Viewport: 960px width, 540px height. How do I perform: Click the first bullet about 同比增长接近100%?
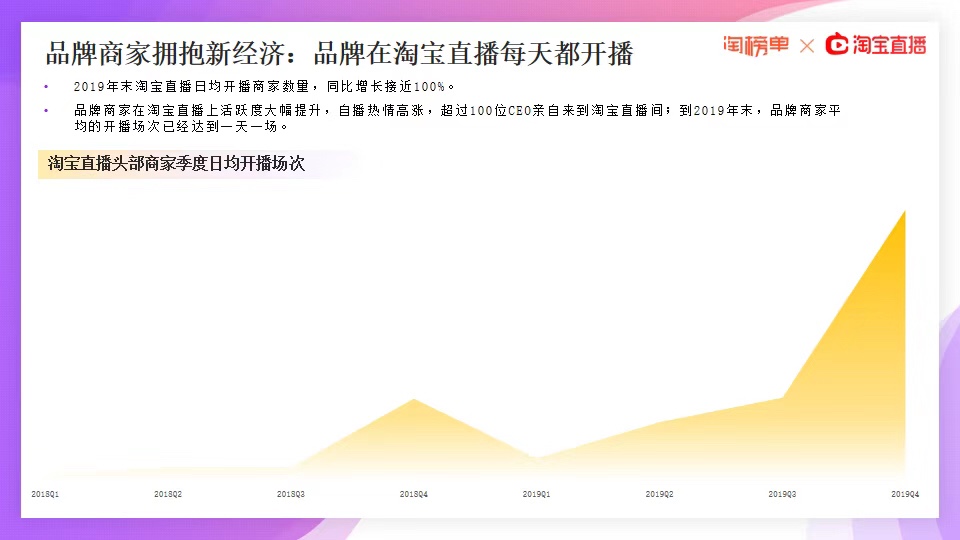[264, 87]
